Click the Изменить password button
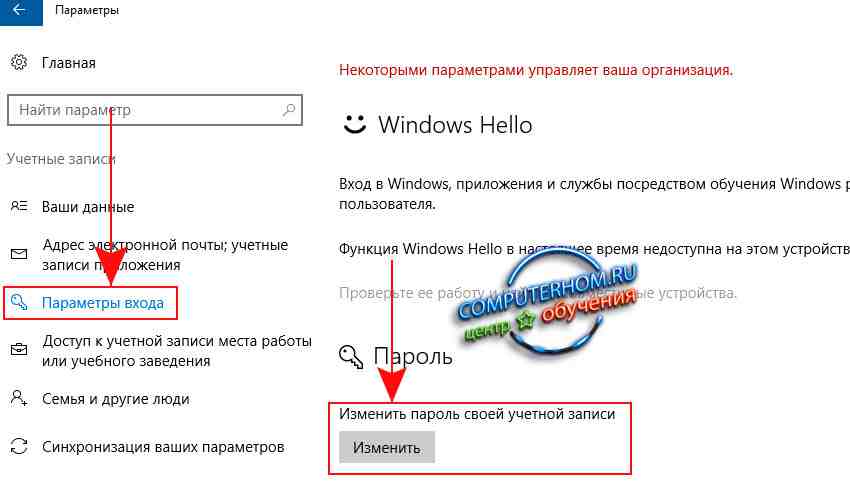850x500 pixels. tap(387, 447)
